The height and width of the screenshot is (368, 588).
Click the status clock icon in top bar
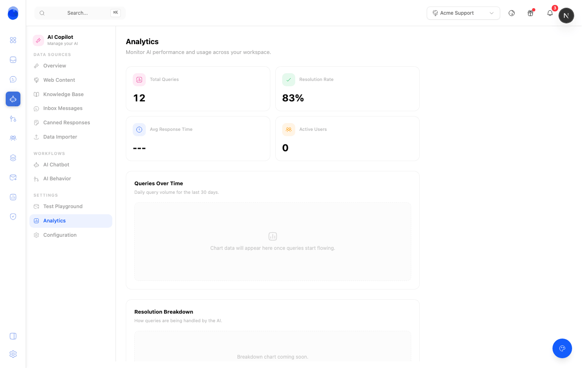tap(512, 13)
